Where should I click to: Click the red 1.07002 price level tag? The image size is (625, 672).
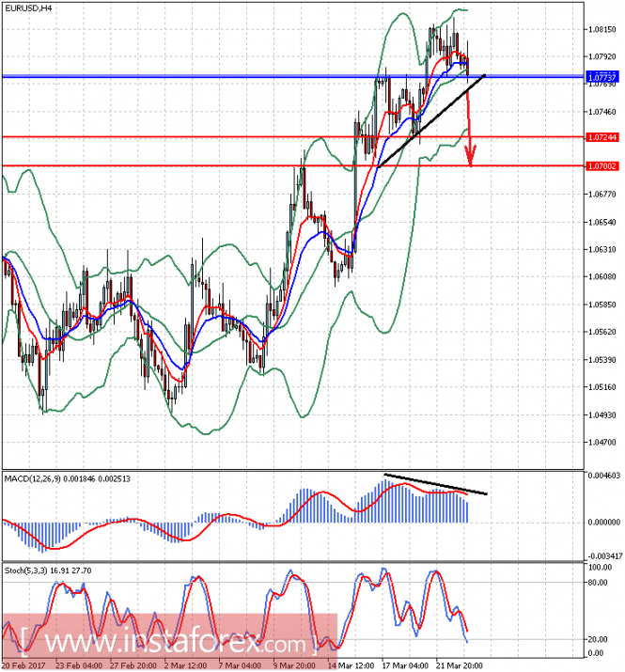tap(601, 166)
